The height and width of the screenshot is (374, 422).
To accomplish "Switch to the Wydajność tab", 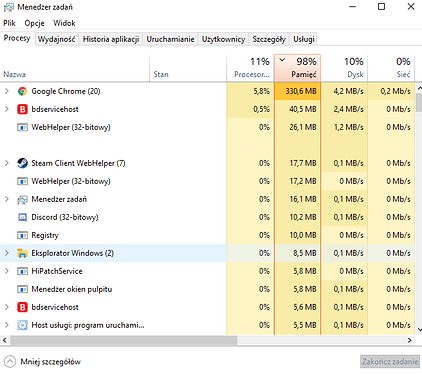I will 56,39.
